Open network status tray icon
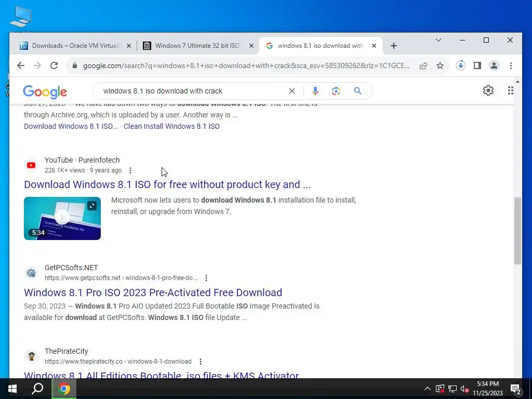Viewport: 532px width, 399px height. pos(453,389)
